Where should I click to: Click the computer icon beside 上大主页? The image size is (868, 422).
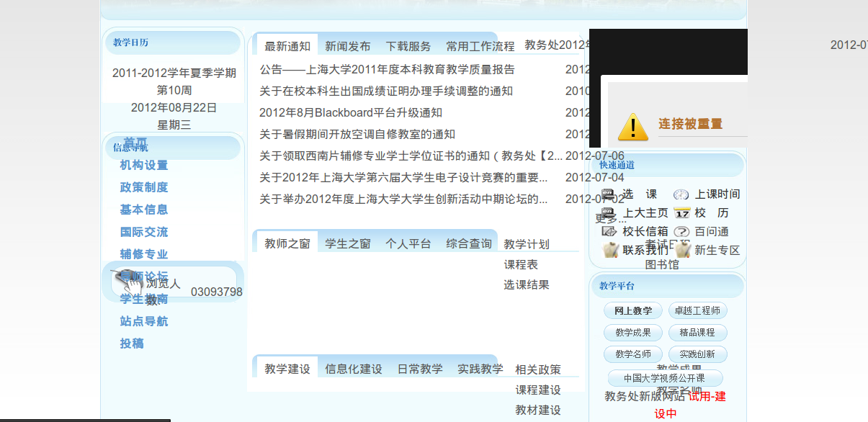[609, 213]
